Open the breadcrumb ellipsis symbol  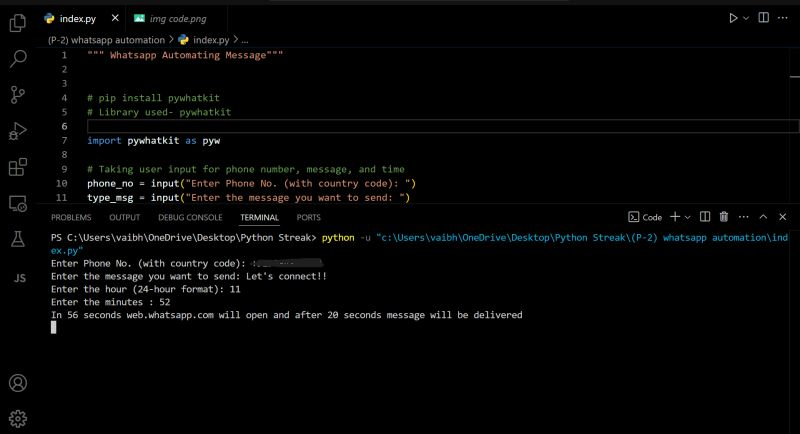[x=245, y=40]
